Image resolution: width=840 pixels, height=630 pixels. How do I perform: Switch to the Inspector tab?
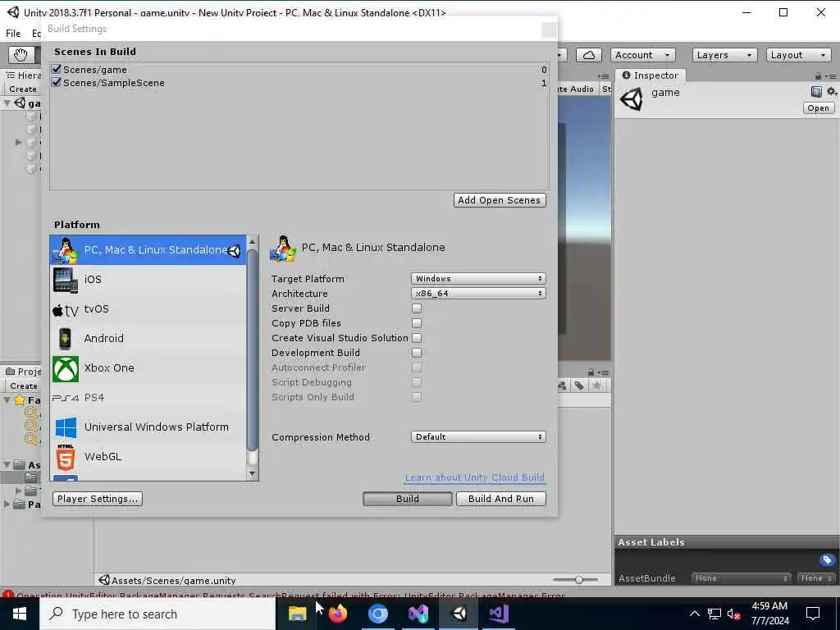point(651,75)
